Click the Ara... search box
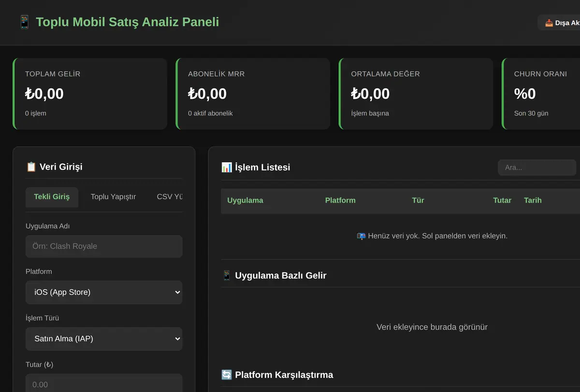 click(x=537, y=168)
